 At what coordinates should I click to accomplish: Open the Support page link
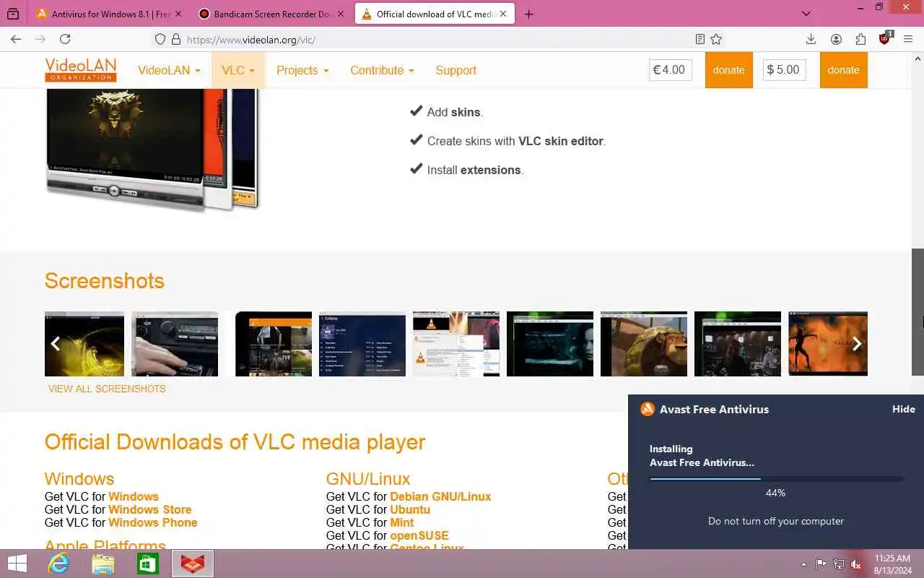pos(456,70)
